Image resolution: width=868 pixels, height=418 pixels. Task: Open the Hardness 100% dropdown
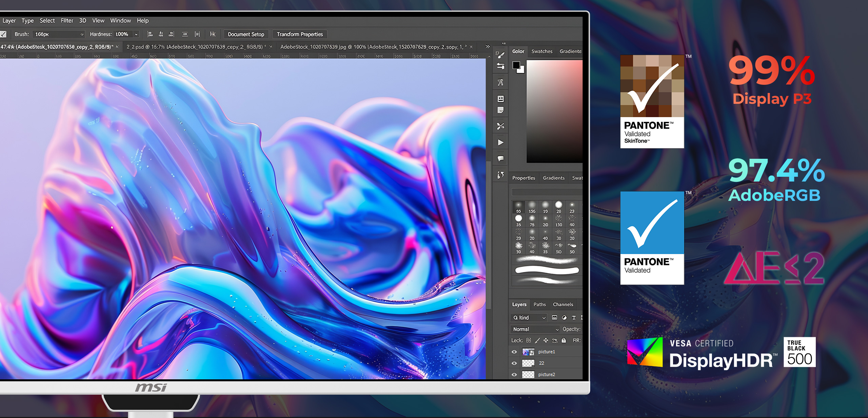pyautogui.click(x=136, y=34)
